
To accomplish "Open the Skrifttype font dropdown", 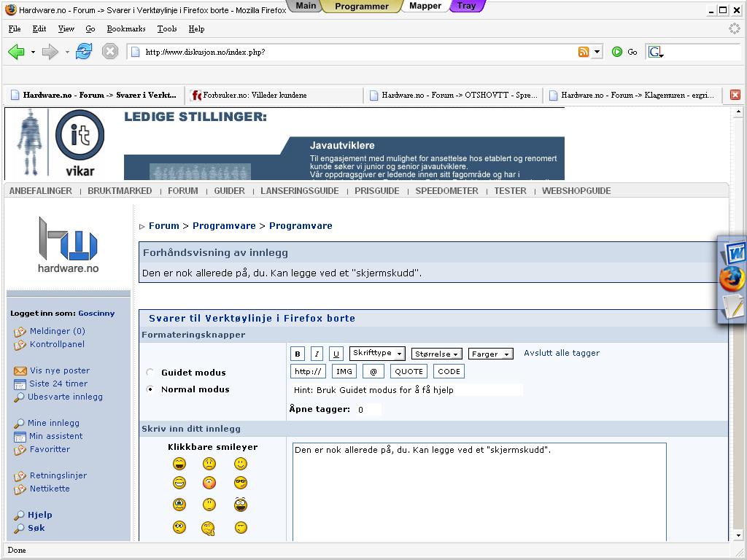I will click(x=377, y=353).
